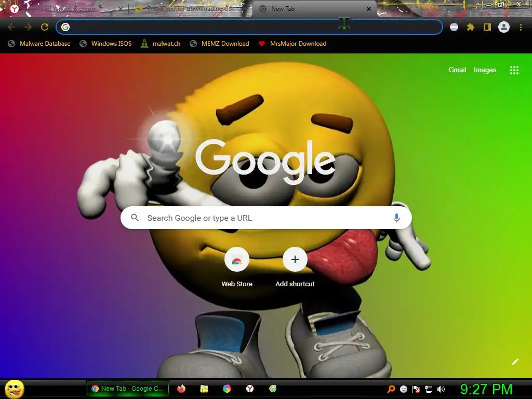Open the volume speaker tray icon

pyautogui.click(x=441, y=389)
